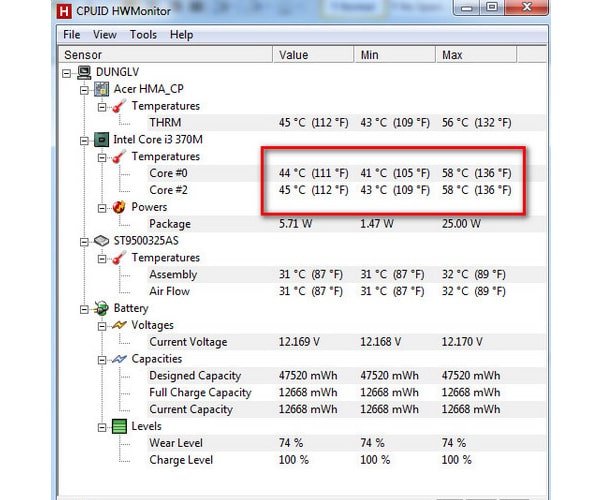Click the 12.169 V voltage value
Screen dimensions: 600x500
(x=299, y=342)
